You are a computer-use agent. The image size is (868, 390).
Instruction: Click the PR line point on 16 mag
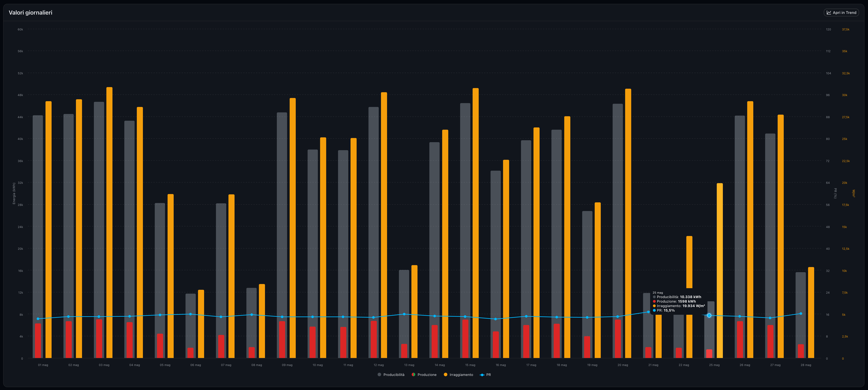point(495,319)
